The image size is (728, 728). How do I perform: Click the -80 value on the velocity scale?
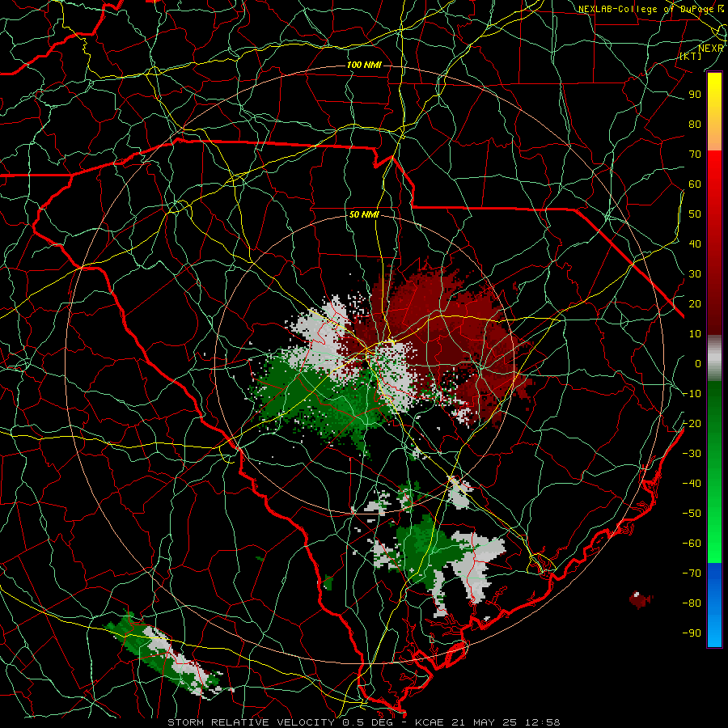point(692,603)
